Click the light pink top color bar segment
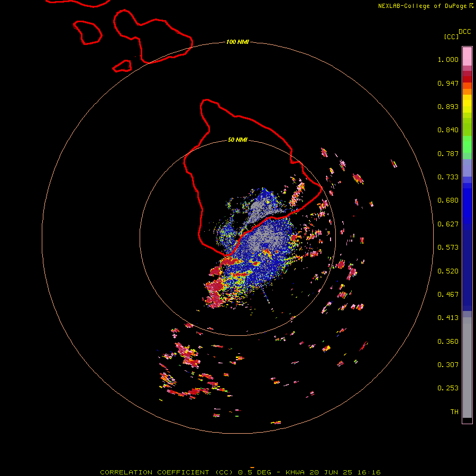 pyautogui.click(x=467, y=57)
